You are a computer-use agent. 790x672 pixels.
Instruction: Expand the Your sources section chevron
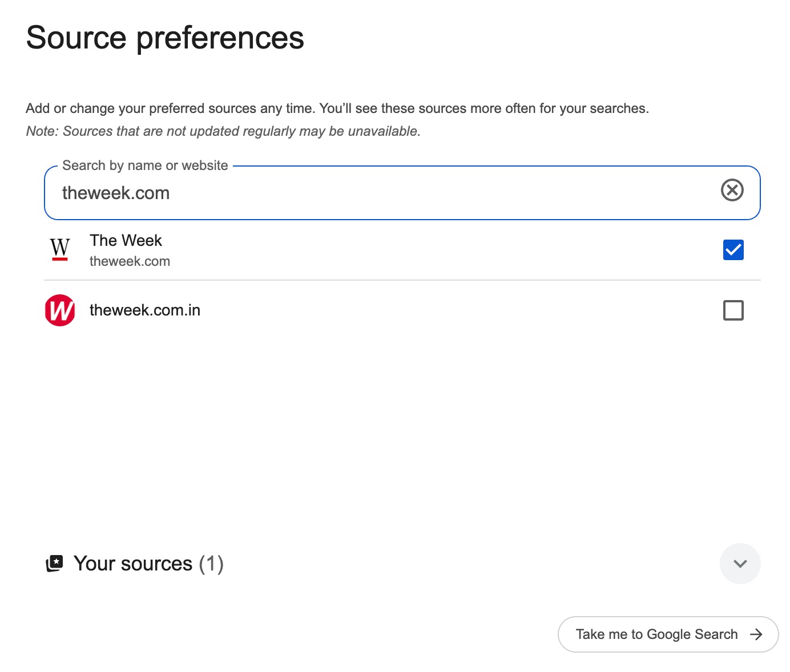click(x=740, y=564)
